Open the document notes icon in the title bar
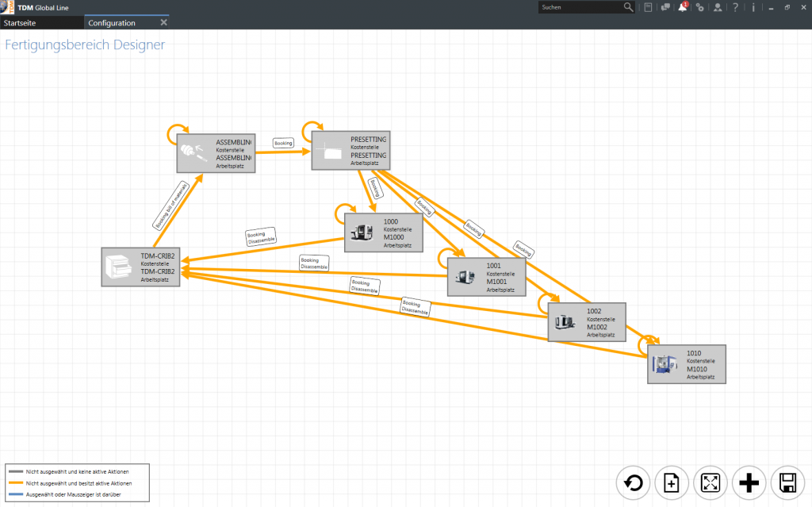Image resolution: width=812 pixels, height=507 pixels. pyautogui.click(x=648, y=7)
